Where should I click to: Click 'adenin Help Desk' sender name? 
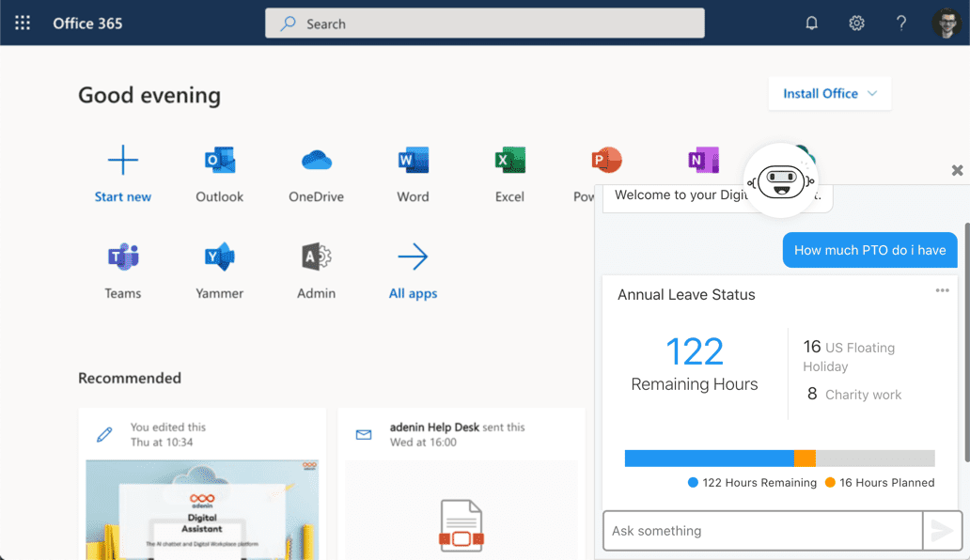434,428
